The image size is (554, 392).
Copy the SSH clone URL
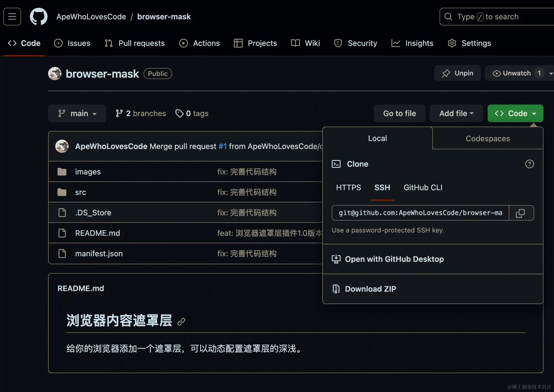[521, 213]
